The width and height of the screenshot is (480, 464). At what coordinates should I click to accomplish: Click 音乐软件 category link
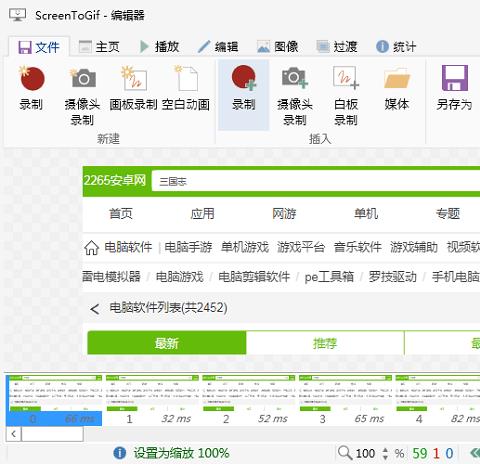358,247
